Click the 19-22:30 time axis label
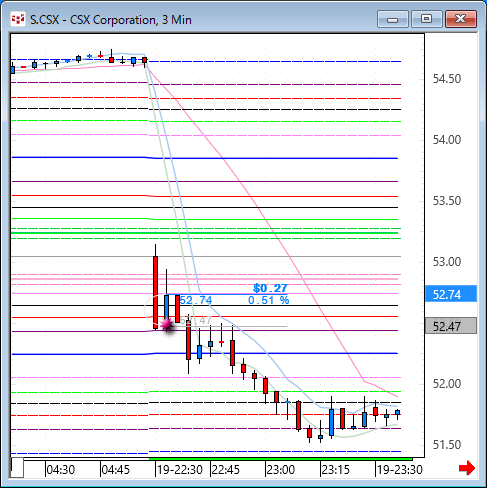Image resolution: width=487 pixels, height=488 pixels. (180, 470)
